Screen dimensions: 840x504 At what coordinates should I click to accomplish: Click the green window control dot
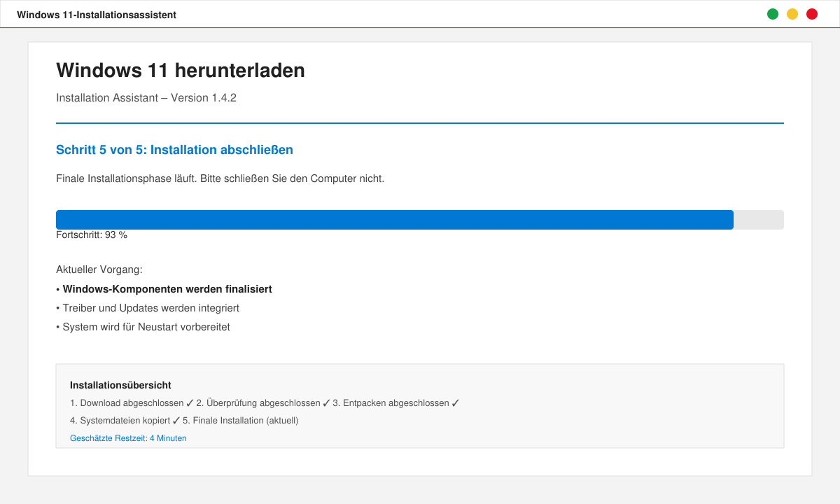coord(773,14)
